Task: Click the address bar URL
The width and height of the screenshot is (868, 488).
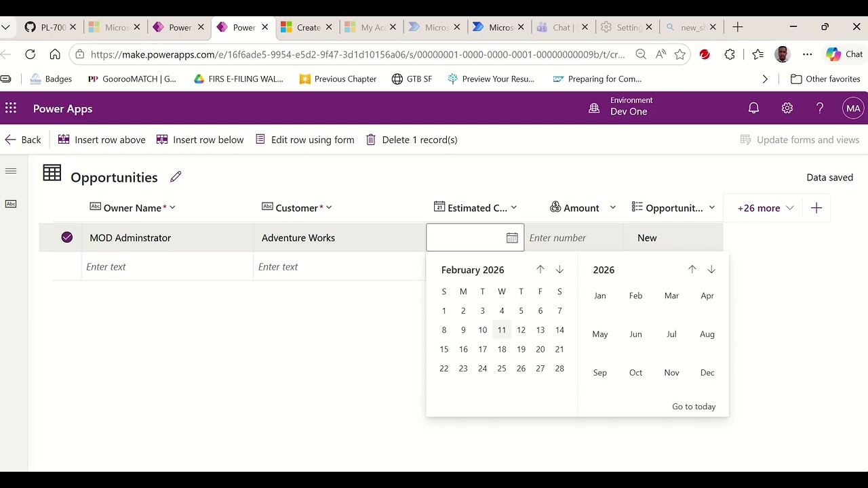Action: tap(358, 54)
